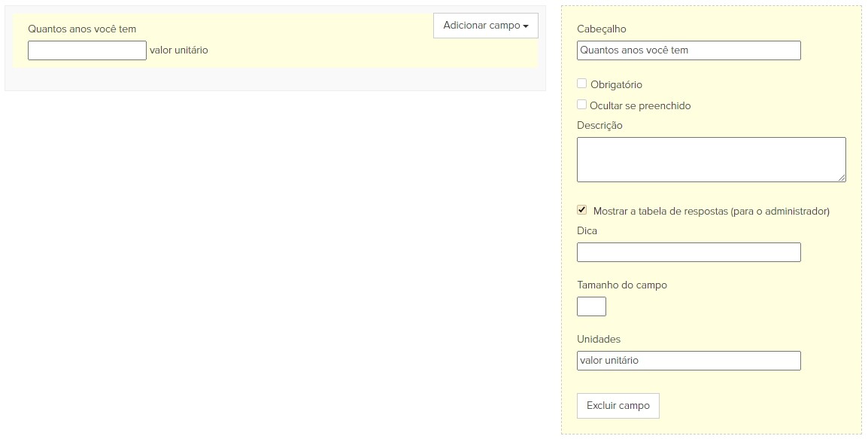Click the 'Dica' label text
868x439 pixels.
pyautogui.click(x=587, y=230)
